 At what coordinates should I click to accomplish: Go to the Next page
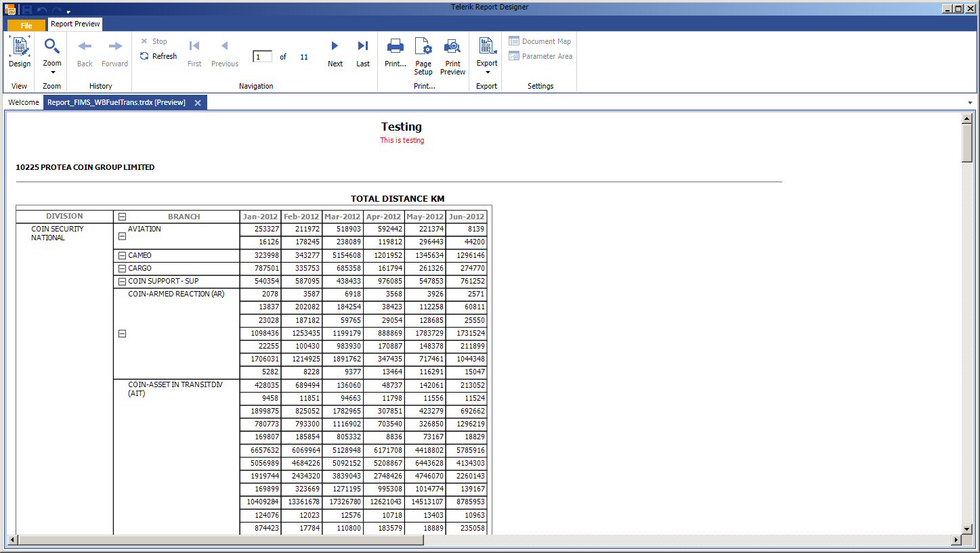335,53
